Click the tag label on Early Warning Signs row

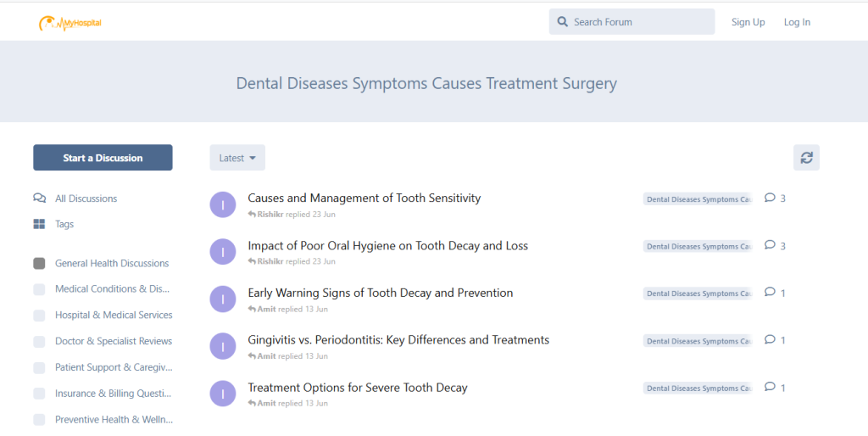coord(697,293)
